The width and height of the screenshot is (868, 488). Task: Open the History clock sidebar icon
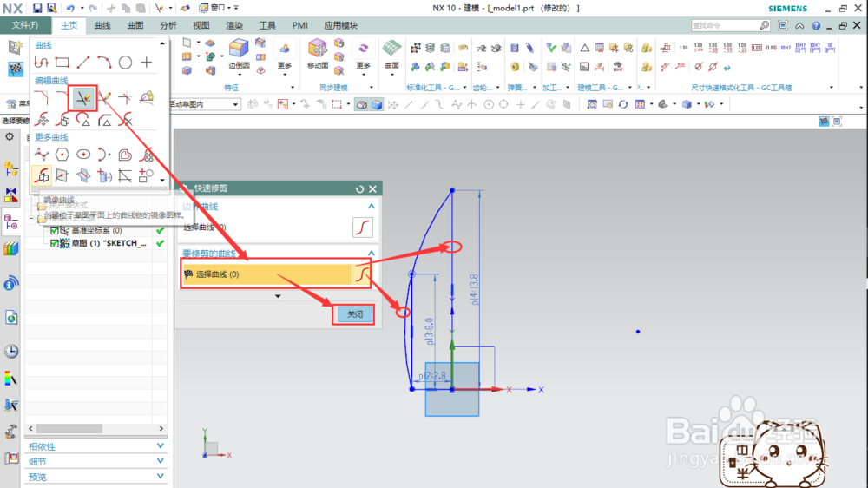[x=11, y=351]
